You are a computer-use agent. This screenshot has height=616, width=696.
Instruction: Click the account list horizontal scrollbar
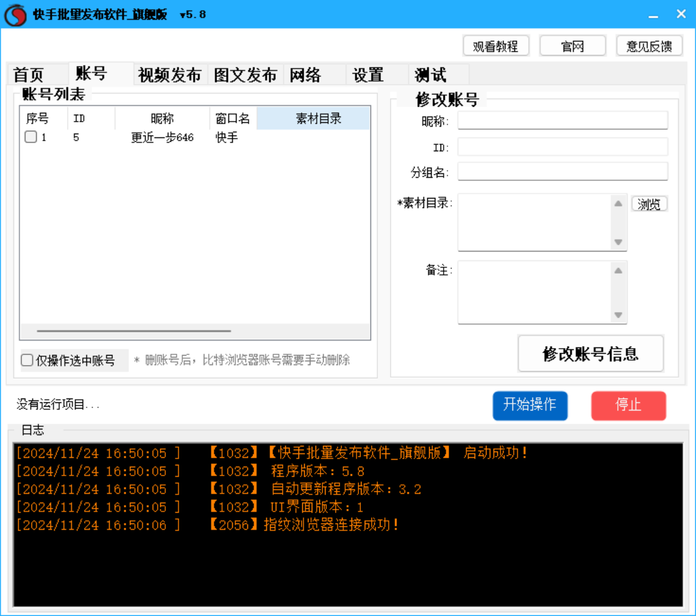click(134, 331)
